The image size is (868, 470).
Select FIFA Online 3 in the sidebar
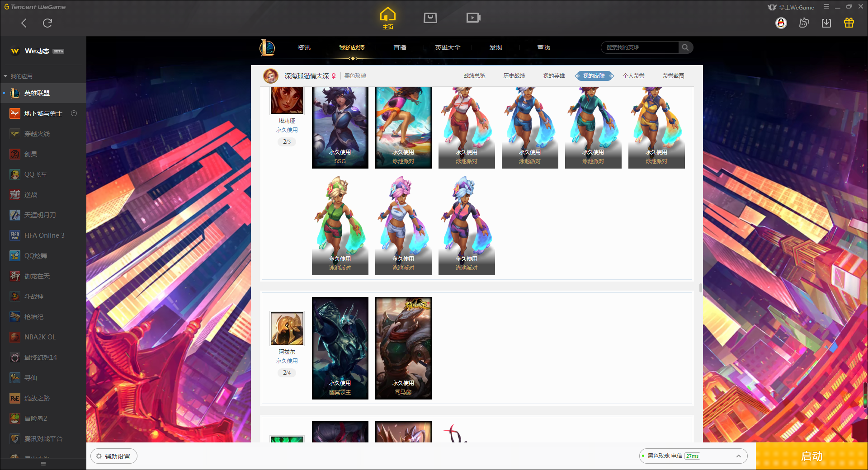click(x=43, y=235)
